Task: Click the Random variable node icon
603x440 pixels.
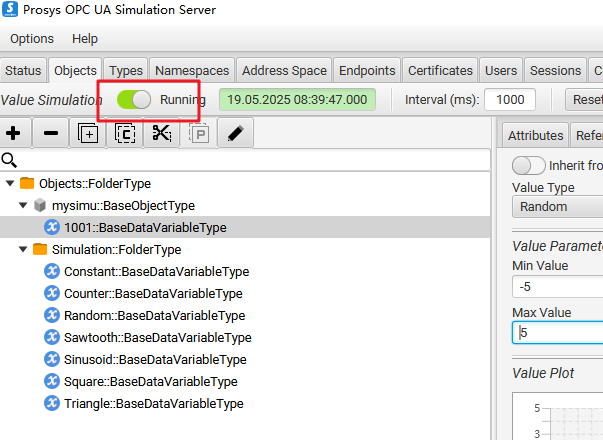Action: pyautogui.click(x=52, y=315)
